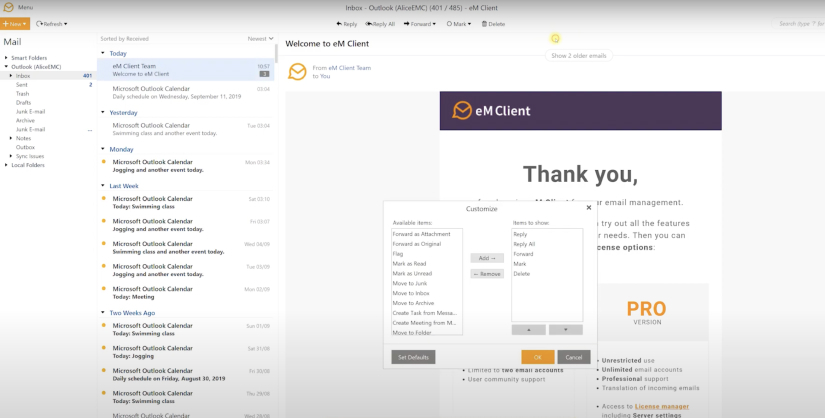Click the Delete trash icon in toolbar

485,24
